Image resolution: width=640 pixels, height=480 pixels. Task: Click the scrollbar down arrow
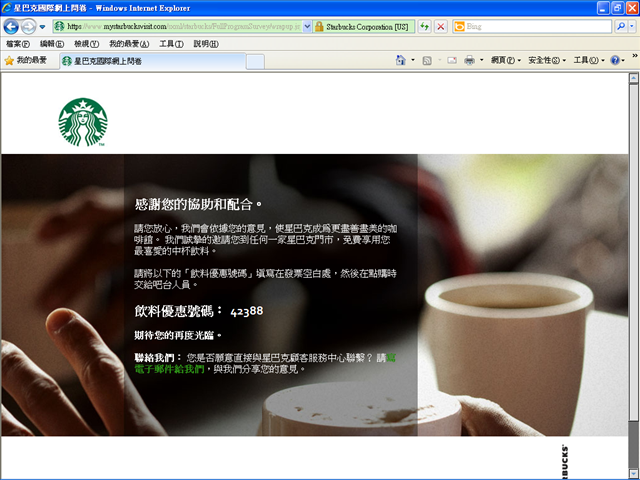pyautogui.click(x=633, y=474)
